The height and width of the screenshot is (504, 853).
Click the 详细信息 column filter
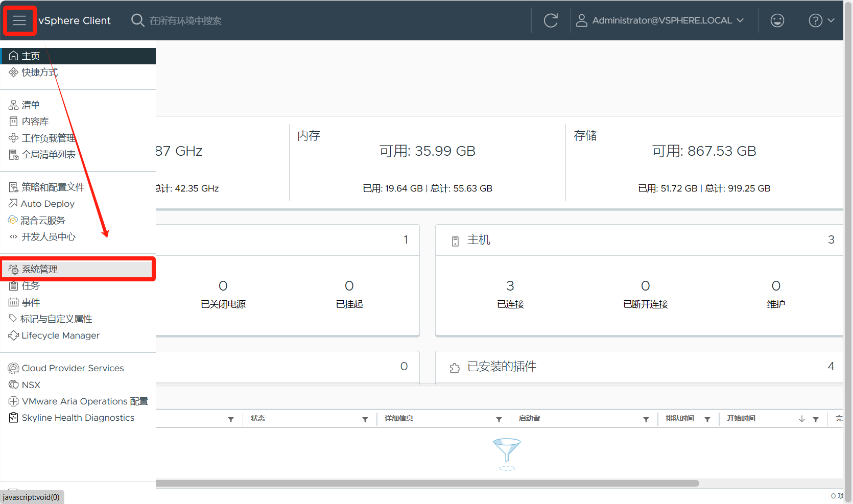tap(499, 419)
